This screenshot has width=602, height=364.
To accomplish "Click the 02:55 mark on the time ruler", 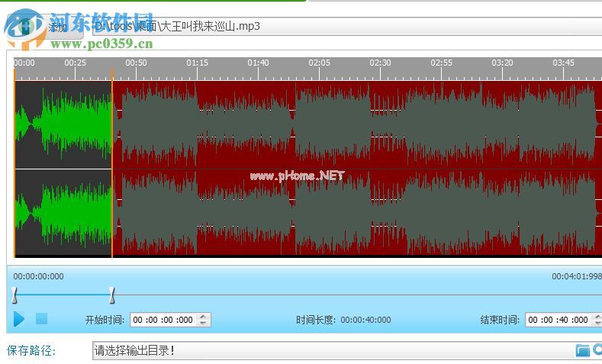I will coord(442,63).
